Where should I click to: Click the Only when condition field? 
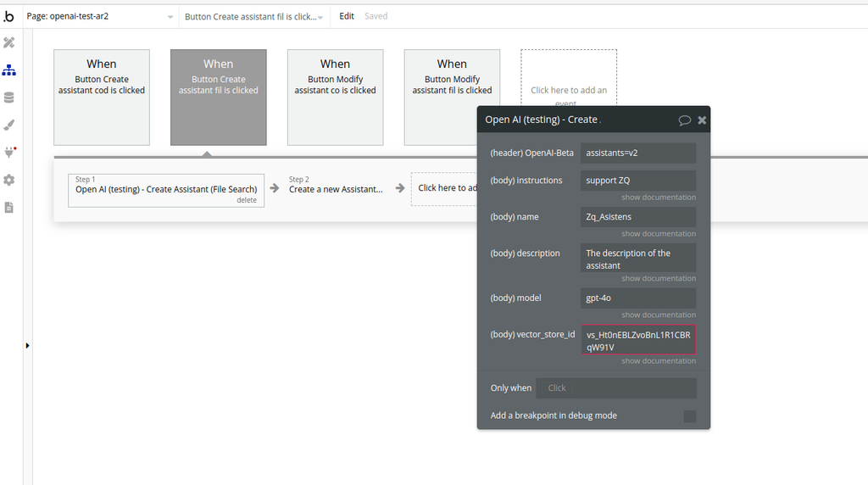[x=616, y=388]
